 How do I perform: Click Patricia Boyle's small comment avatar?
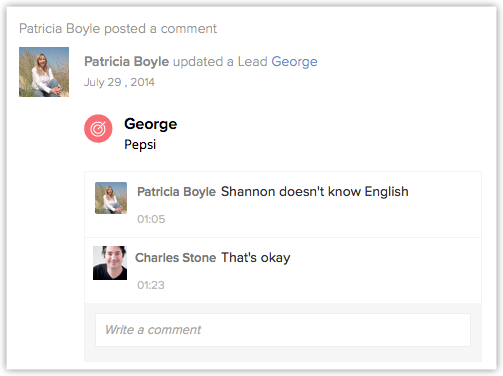111,198
